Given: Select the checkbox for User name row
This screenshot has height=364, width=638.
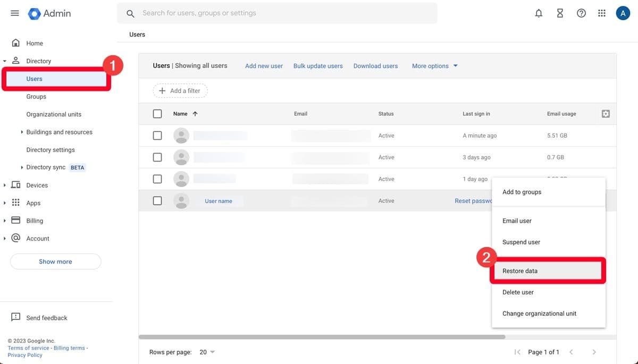Looking at the screenshot, I should click(157, 201).
